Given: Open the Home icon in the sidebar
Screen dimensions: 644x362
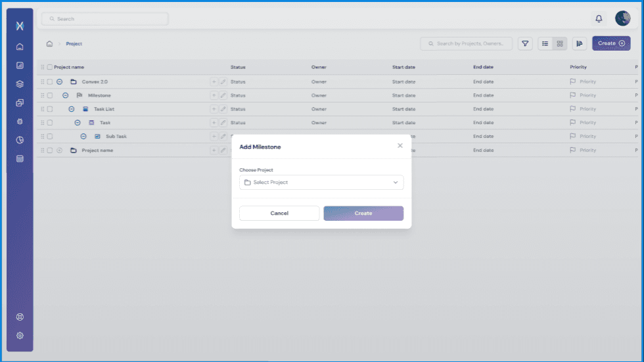Looking at the screenshot, I should coord(20,47).
